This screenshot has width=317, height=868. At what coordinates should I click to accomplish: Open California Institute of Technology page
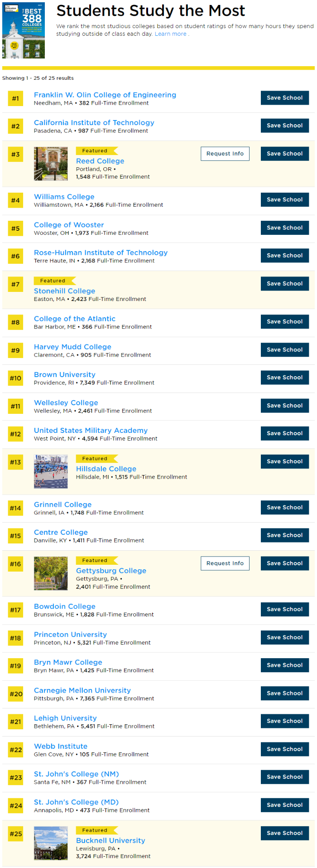(94, 123)
